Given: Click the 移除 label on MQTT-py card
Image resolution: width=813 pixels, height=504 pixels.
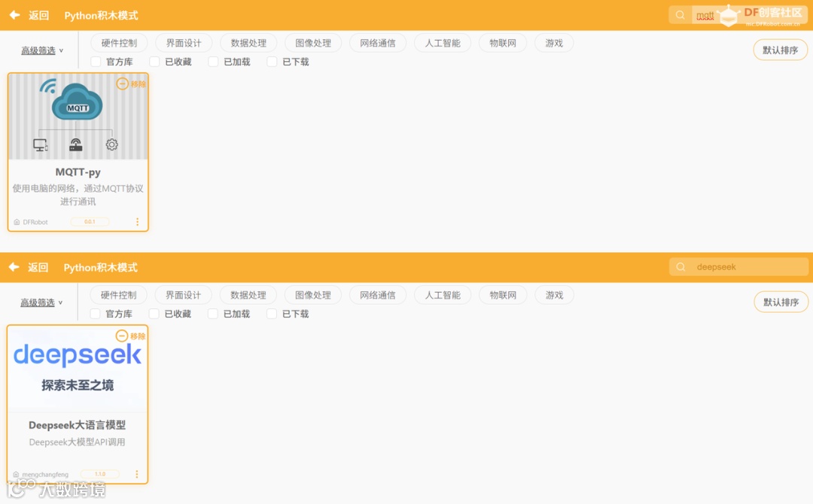Looking at the screenshot, I should click(138, 84).
